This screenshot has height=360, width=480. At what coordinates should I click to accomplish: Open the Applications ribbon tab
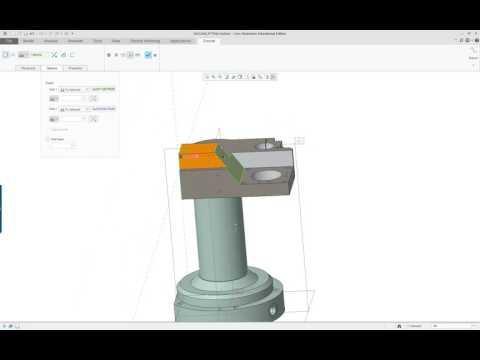pos(180,41)
